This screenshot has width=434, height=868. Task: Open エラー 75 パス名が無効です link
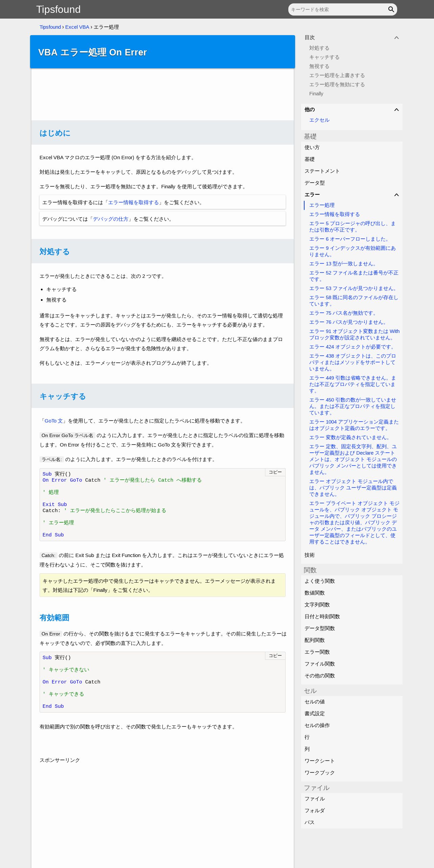pyautogui.click(x=343, y=313)
